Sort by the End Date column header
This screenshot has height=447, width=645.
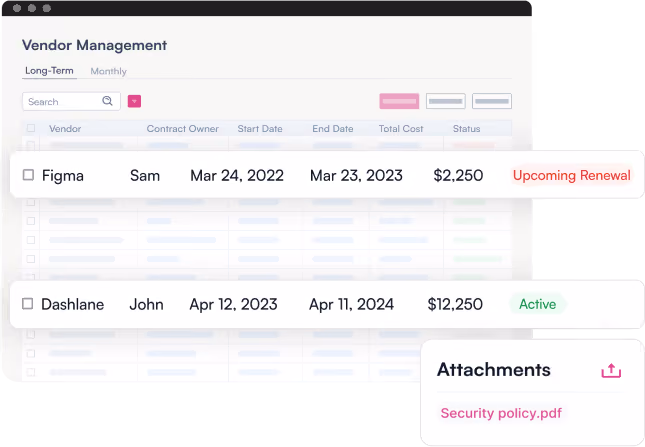(x=332, y=129)
